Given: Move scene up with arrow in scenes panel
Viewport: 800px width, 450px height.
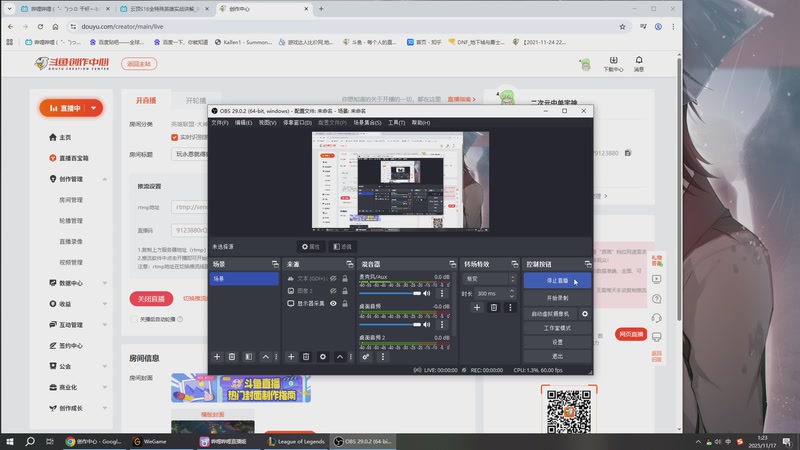Looking at the screenshot, I should click(265, 357).
